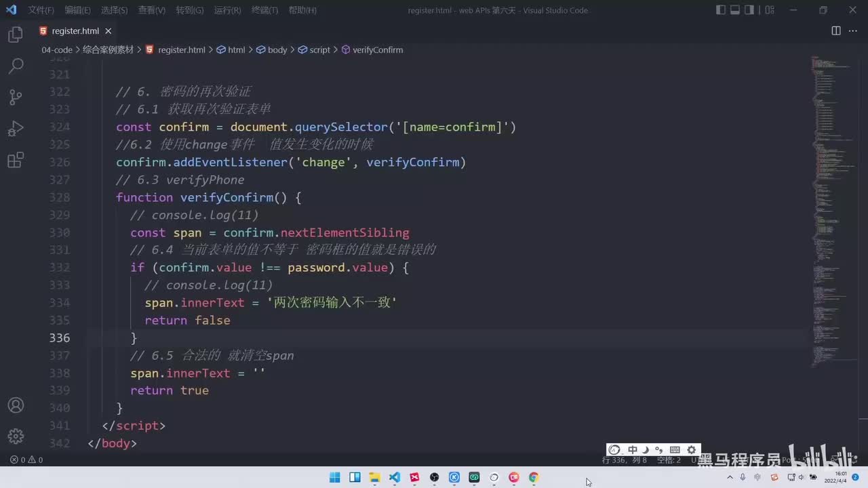Click the VS Code logo in the title bar
This screenshot has width=868, height=488.
click(x=11, y=10)
